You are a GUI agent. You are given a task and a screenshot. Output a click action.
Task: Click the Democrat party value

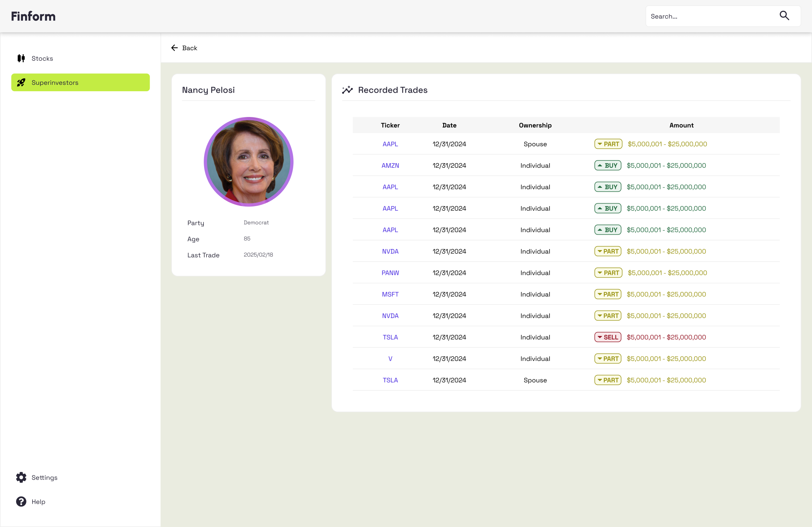click(256, 223)
